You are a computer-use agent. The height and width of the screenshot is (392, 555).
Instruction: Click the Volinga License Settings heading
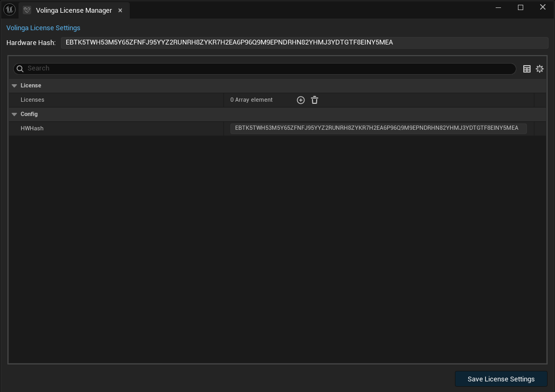[x=43, y=28]
